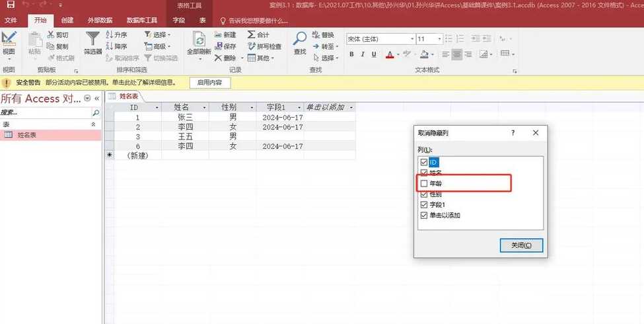Sort ascending with 升序
This screenshot has width=644, height=324.
coord(117,35)
